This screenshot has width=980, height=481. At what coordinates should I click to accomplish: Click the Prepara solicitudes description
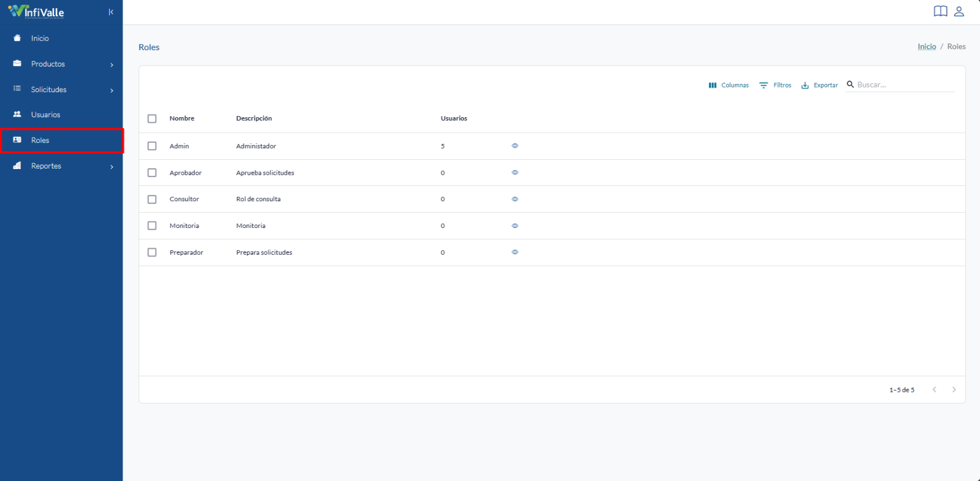click(264, 252)
